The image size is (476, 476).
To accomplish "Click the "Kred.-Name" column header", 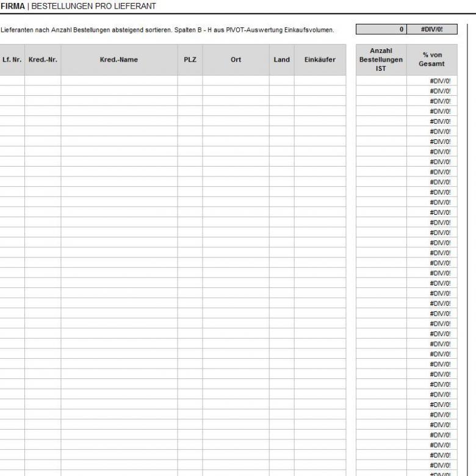I will tap(119, 60).
